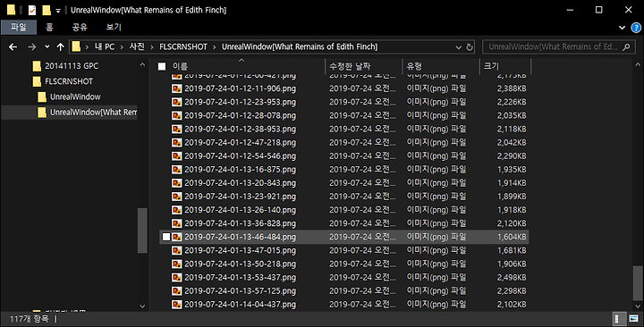The image size is (644, 327).
Task: Click the search magnifier icon
Action: pyautogui.click(x=626, y=47)
